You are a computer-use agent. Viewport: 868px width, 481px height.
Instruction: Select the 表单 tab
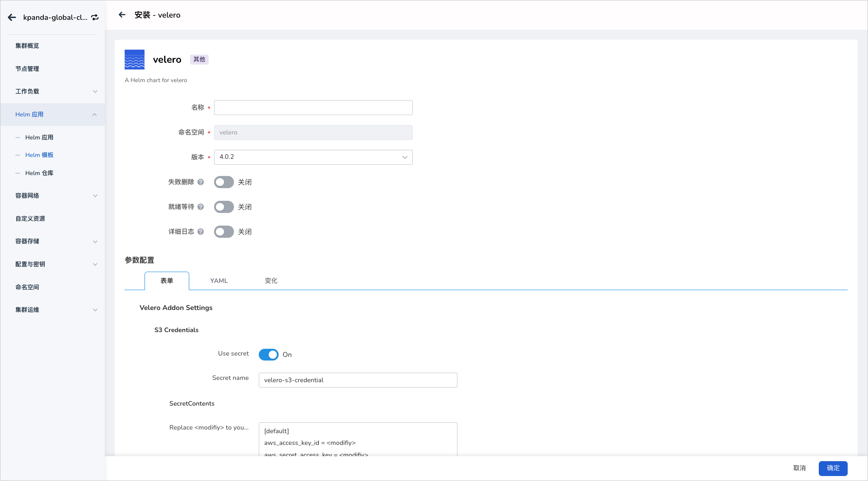(167, 281)
